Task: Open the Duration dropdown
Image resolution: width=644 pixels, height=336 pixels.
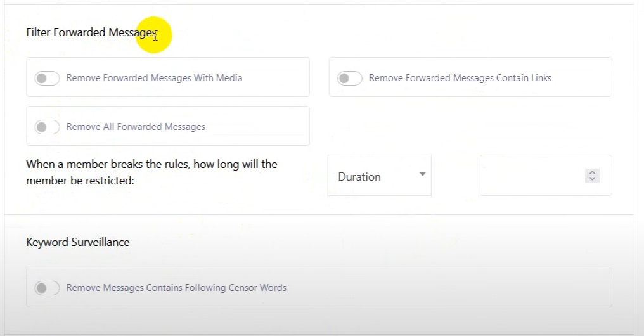Action: click(x=379, y=176)
